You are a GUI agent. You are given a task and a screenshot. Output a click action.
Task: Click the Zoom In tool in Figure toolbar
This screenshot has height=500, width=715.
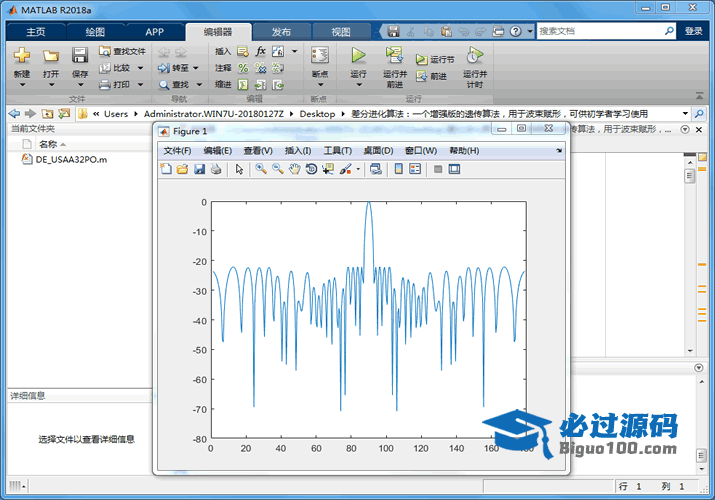pyautogui.click(x=261, y=169)
